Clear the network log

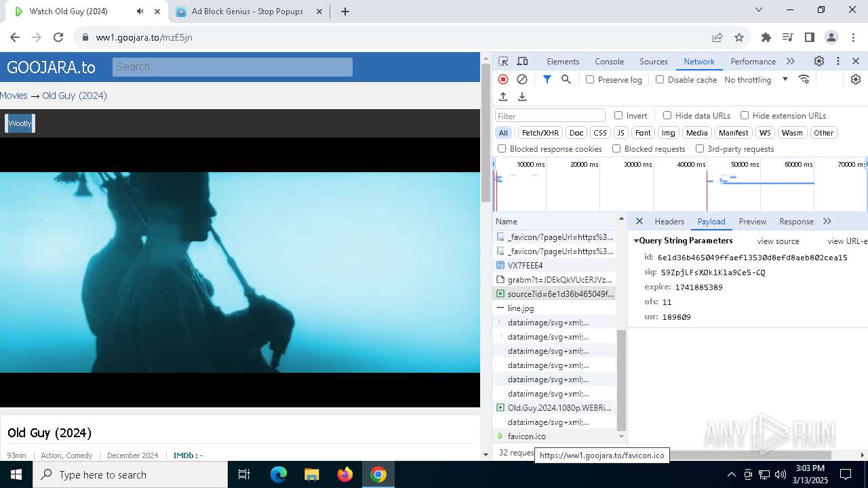click(522, 79)
